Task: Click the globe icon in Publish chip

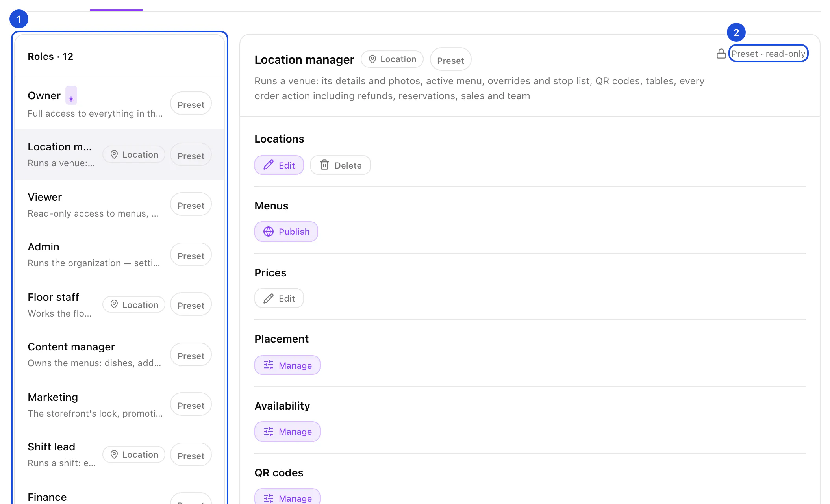Action: pyautogui.click(x=268, y=232)
